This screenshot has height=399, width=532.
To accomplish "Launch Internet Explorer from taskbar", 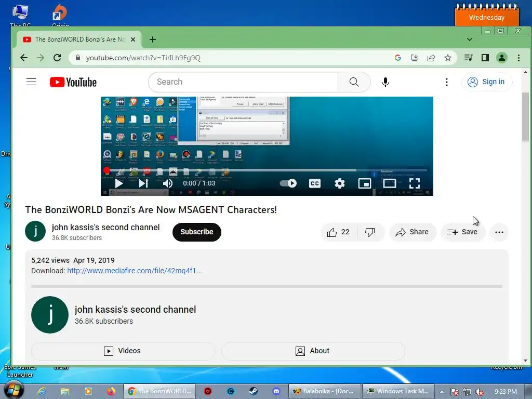I will [42, 391].
